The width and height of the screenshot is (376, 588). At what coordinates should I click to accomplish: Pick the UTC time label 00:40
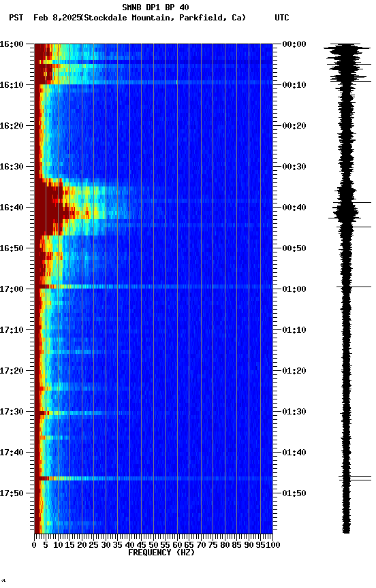pyautogui.click(x=294, y=208)
